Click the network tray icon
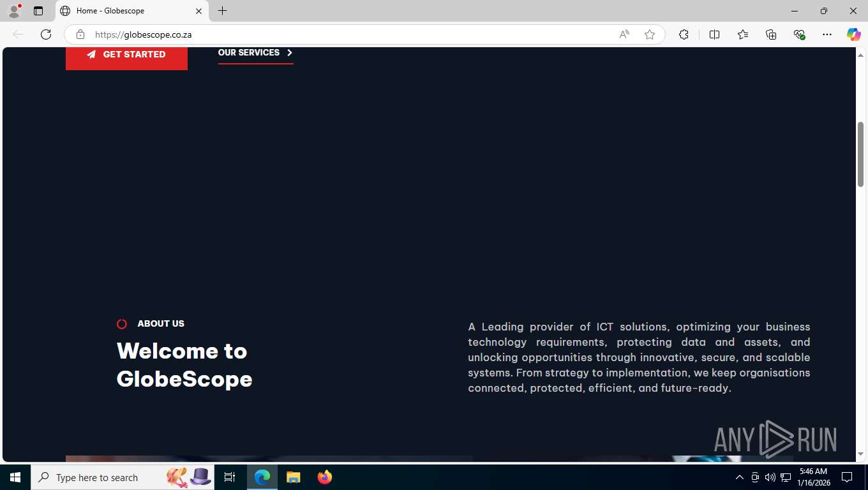The height and width of the screenshot is (490, 868). (786, 477)
